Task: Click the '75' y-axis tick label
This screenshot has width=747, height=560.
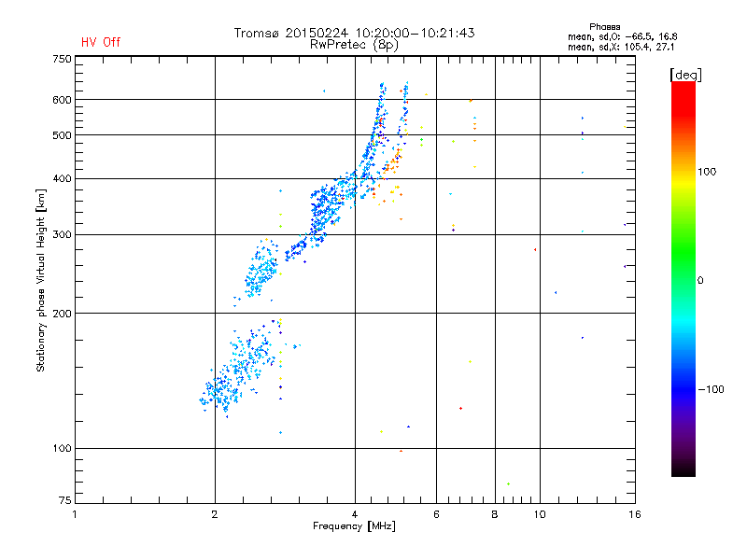Action: [64, 500]
